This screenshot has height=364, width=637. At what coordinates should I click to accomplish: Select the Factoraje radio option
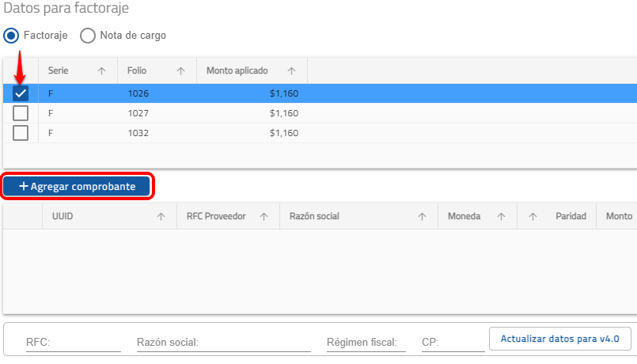pyautogui.click(x=12, y=36)
